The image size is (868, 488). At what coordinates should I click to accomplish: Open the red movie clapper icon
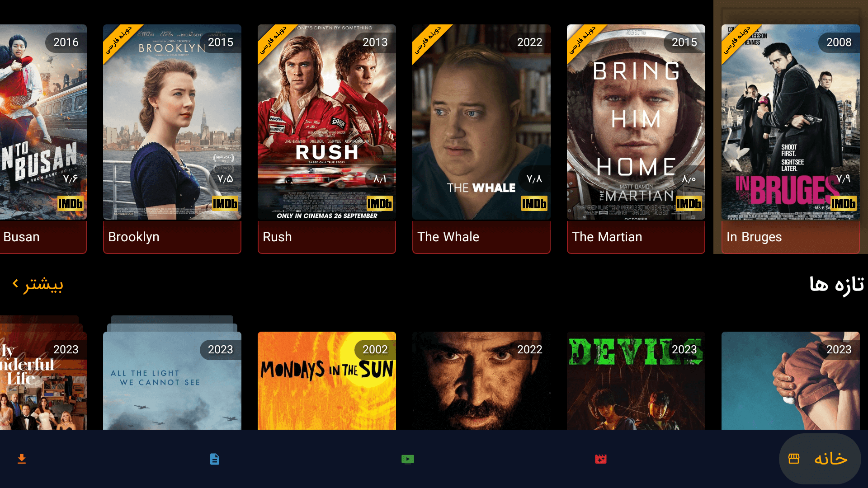tap(601, 459)
